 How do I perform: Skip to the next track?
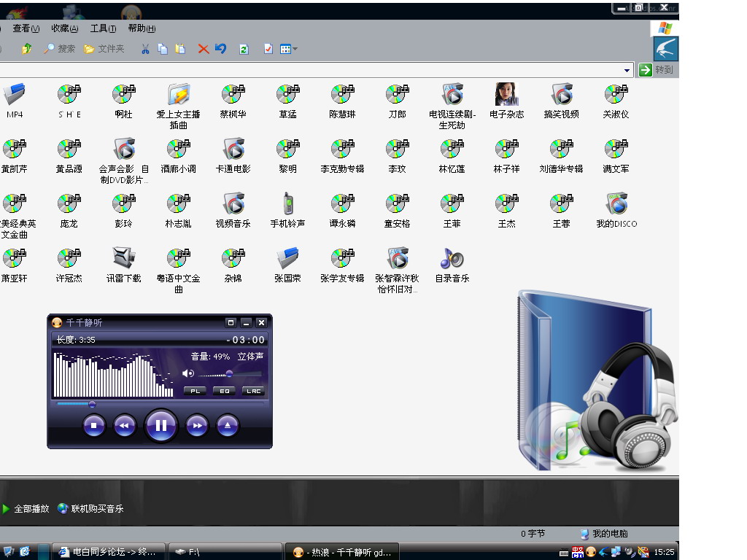(197, 425)
